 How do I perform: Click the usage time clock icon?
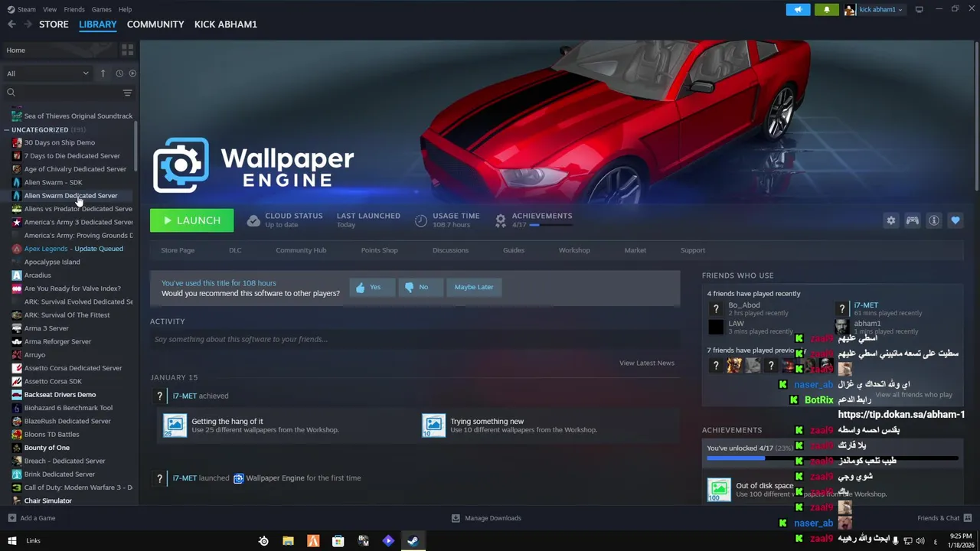point(420,220)
